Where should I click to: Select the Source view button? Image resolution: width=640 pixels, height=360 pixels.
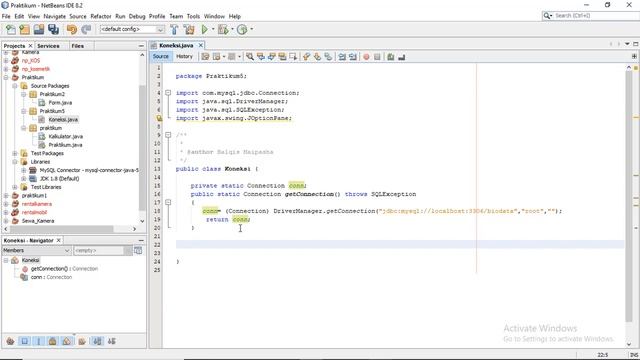coord(161,56)
